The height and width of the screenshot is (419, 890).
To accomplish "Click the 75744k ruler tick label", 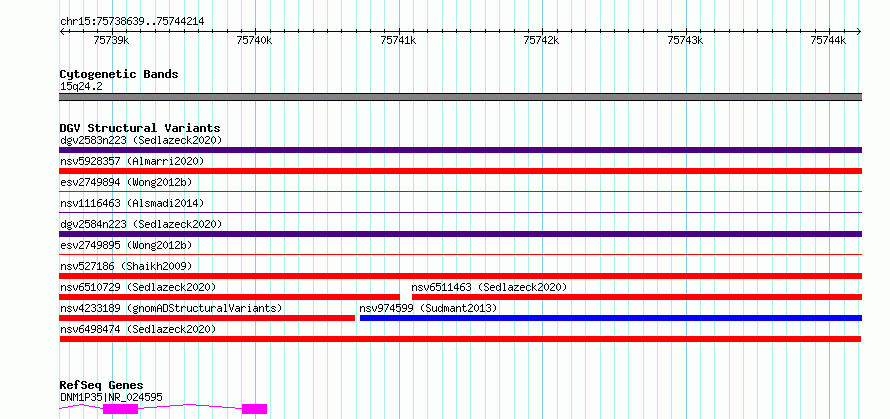I will pyautogui.click(x=829, y=40).
